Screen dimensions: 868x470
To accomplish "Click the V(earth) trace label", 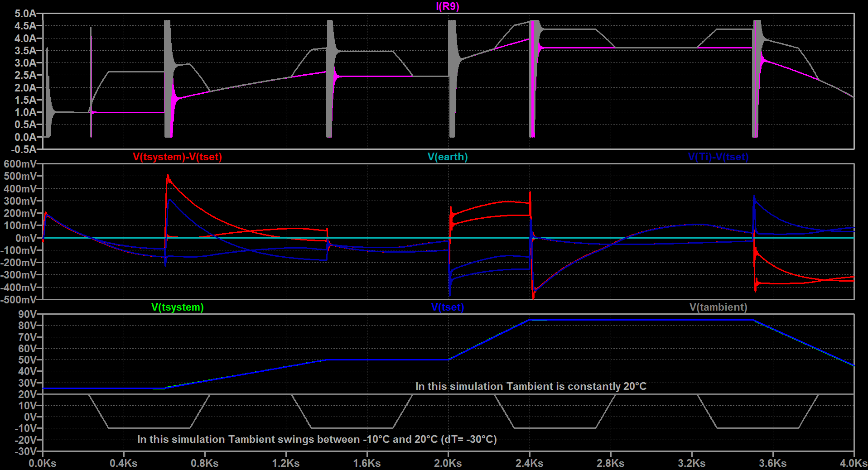I will [448, 157].
